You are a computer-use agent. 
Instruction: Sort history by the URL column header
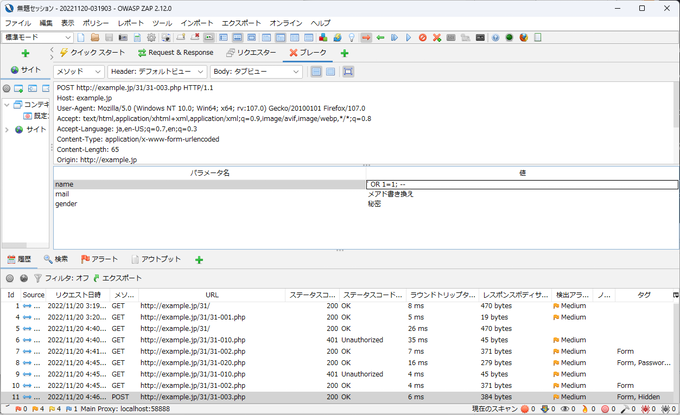212,295
